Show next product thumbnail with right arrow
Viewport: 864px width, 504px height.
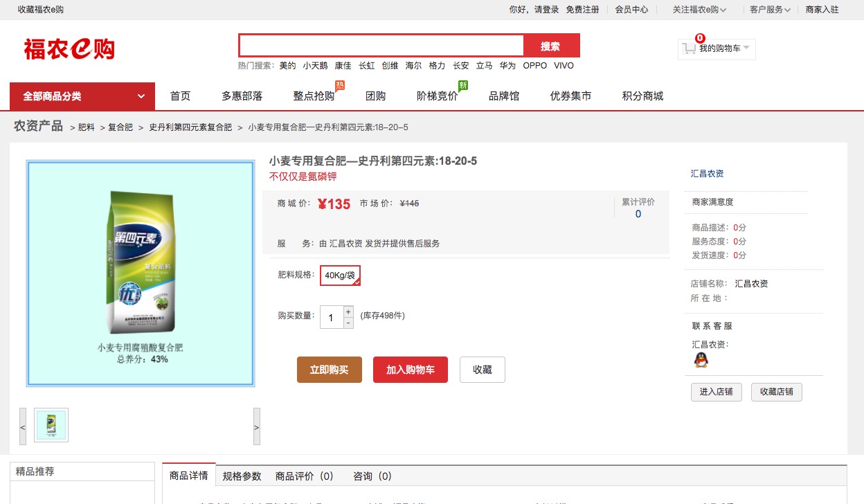click(257, 428)
